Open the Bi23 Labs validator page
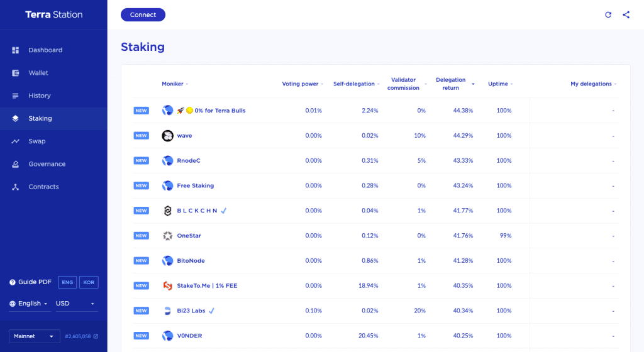The image size is (644, 352). pos(191,311)
